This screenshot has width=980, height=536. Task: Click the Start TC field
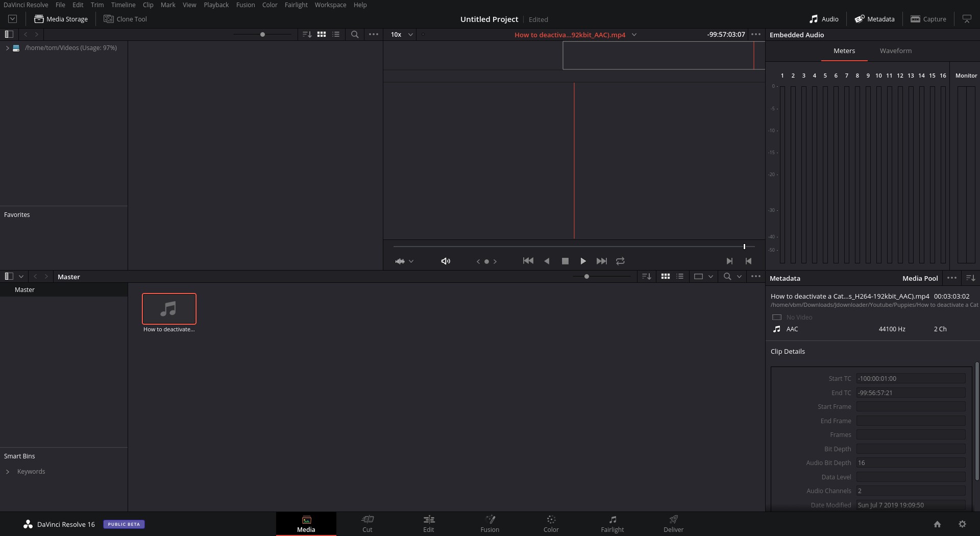tap(911, 378)
